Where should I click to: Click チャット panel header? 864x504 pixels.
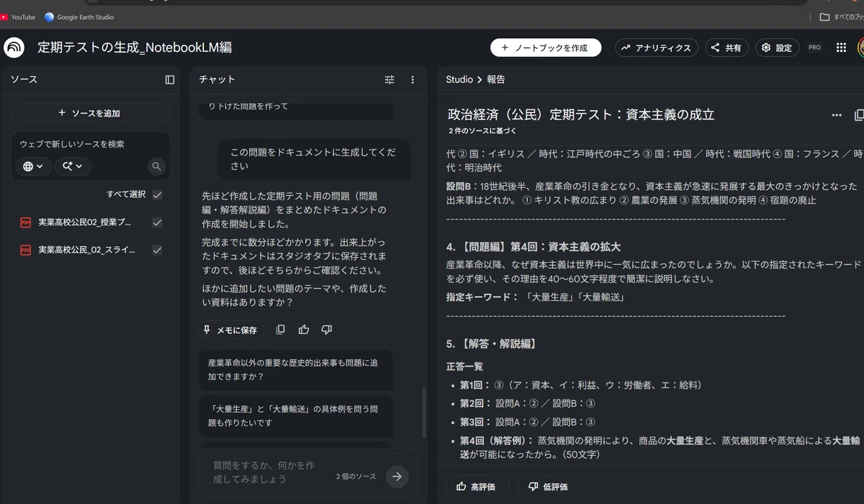pyautogui.click(x=217, y=79)
